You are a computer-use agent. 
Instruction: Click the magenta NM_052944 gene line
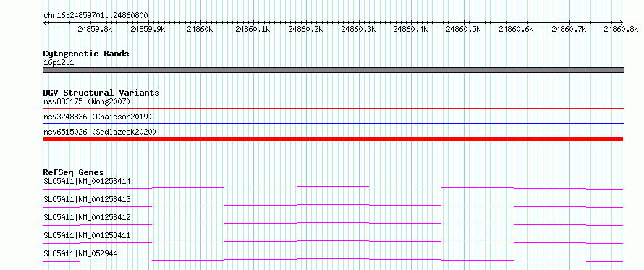[x=333, y=259]
